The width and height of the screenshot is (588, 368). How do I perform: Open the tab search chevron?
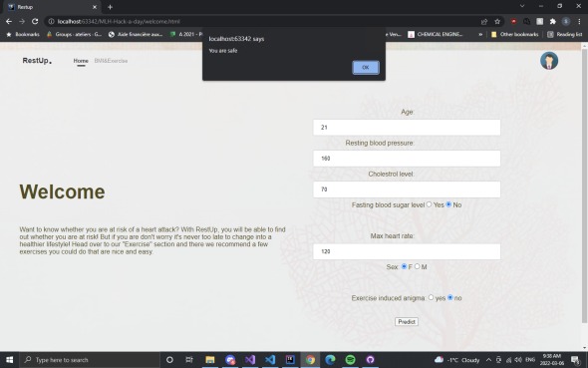tap(522, 6)
